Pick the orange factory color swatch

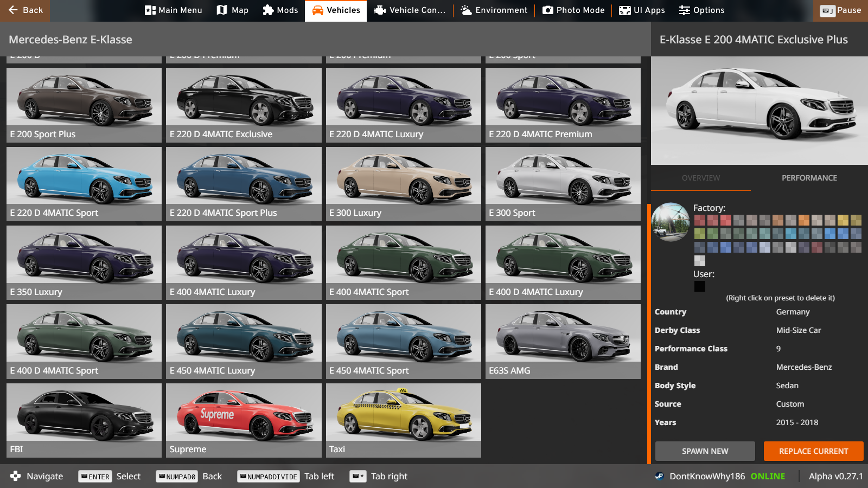click(804, 220)
